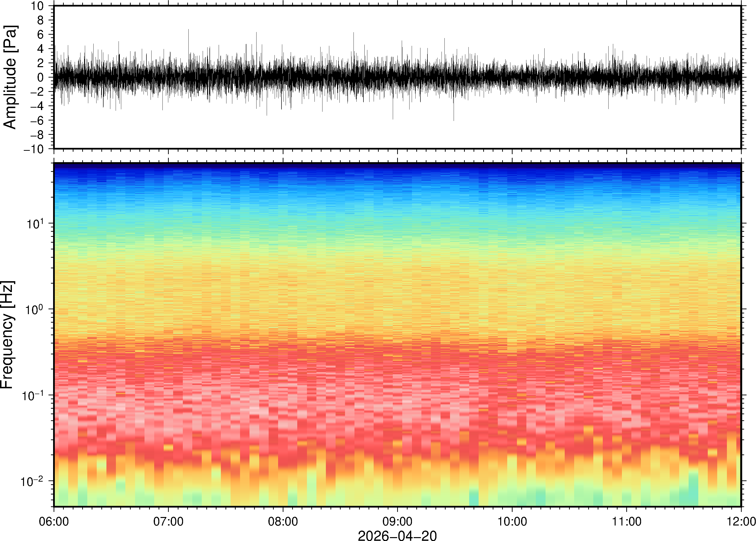The height and width of the screenshot is (541, 756).
Task: Click the 06:00 time axis label
Action: click(x=54, y=521)
